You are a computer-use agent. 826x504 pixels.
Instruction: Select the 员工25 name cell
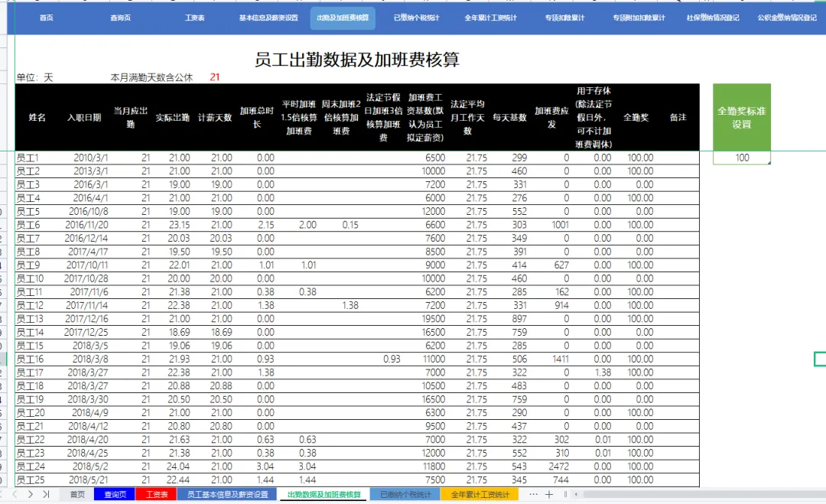(37, 480)
